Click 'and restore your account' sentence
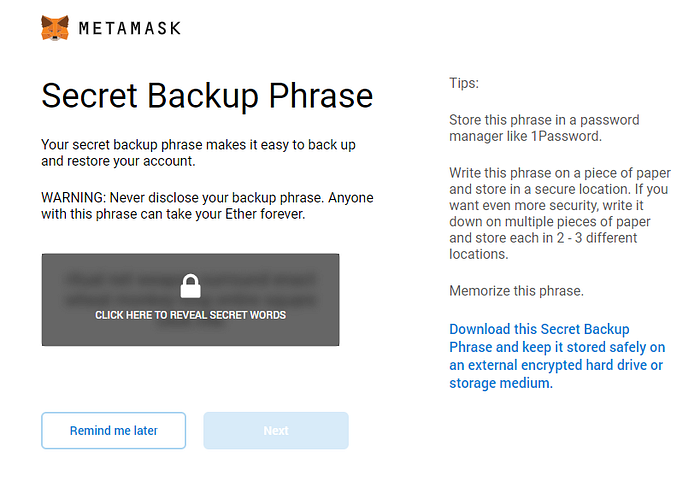Screen dimensions: 700x486 pos(119,160)
